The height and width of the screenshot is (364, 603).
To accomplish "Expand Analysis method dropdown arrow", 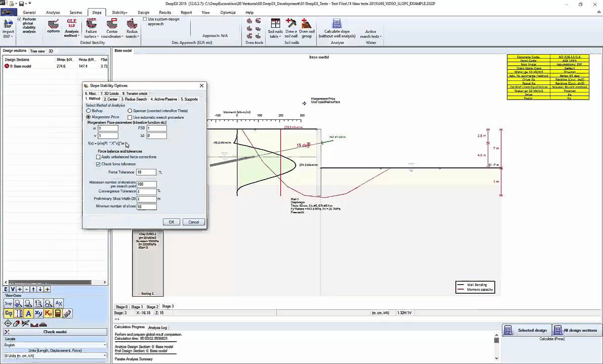I will point(79,36).
